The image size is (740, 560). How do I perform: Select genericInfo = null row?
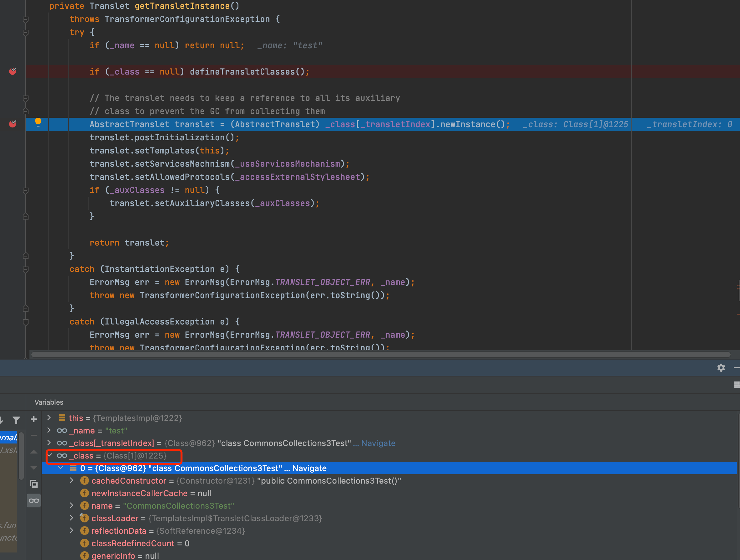click(x=389, y=556)
